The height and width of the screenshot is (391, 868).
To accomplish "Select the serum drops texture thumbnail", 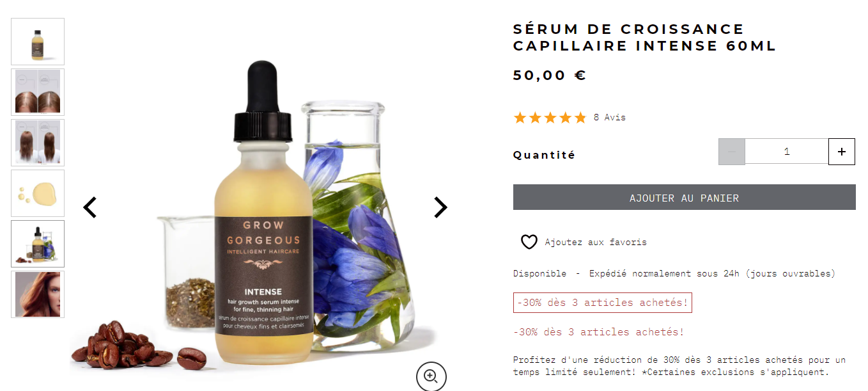I will [38, 193].
